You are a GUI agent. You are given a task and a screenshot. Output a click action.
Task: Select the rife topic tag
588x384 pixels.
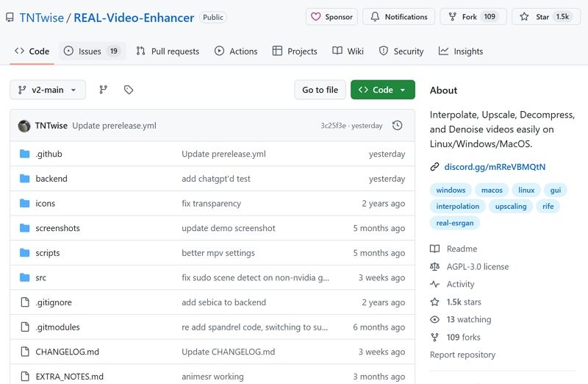(548, 206)
